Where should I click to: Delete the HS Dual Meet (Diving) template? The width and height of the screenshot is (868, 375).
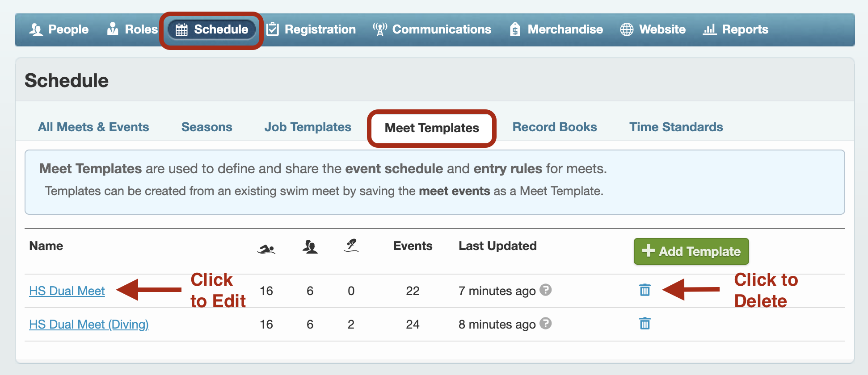coord(645,323)
